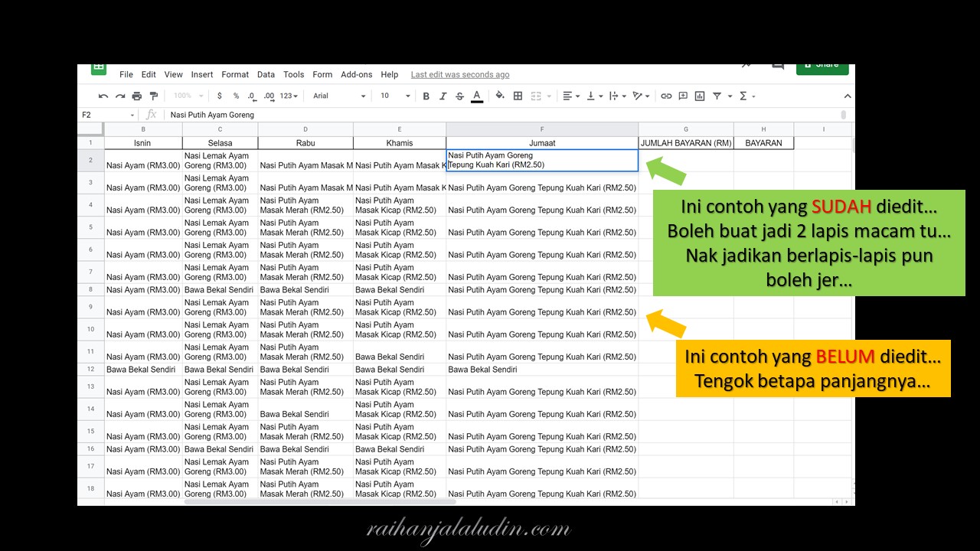Click the horizontal scrollbar below the sheet

point(320,502)
